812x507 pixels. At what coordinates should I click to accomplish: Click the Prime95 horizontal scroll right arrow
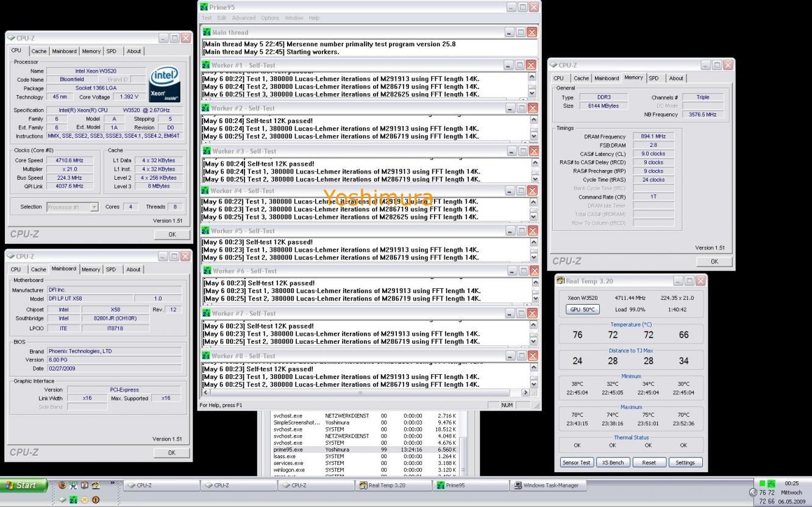(525, 392)
